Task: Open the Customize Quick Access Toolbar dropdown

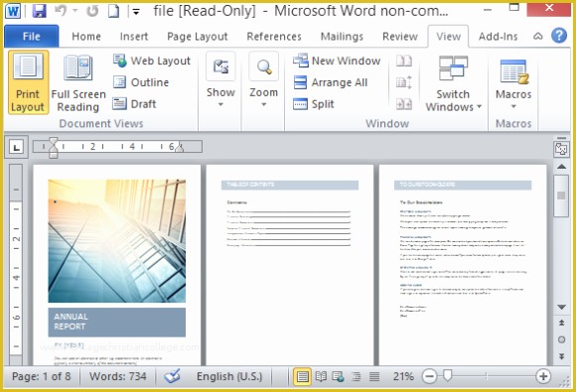Action: click(136, 12)
